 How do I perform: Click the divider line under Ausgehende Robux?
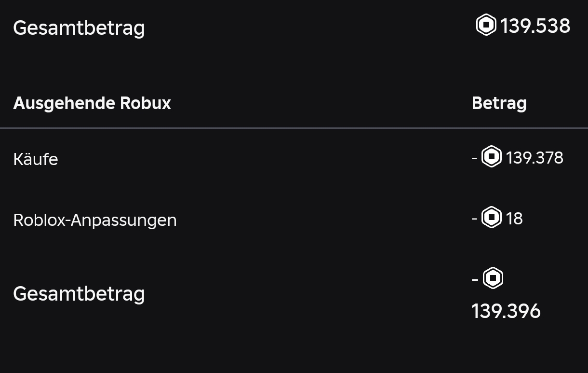pyautogui.click(x=294, y=128)
